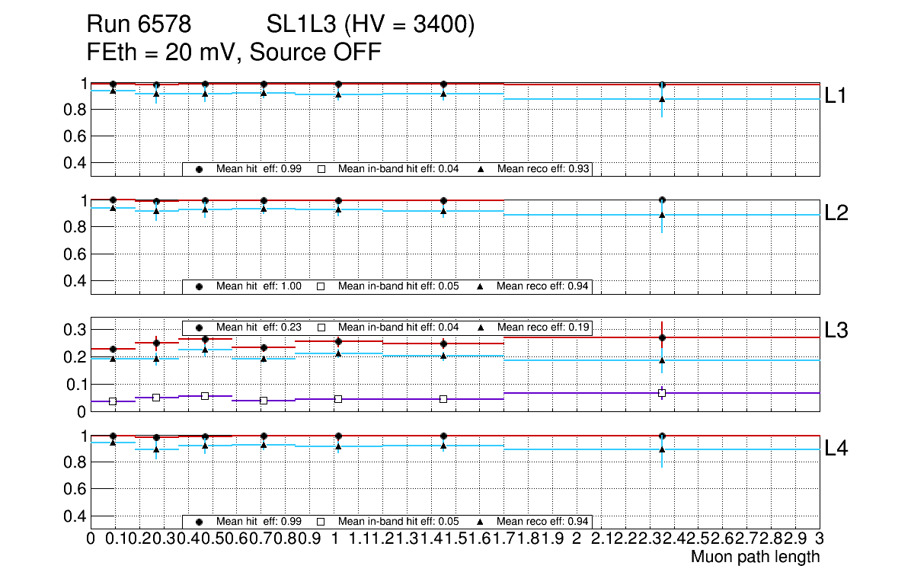Viewport: 911px width, 588px height.
Task: Select the rightmost open square data point in L3
Action: point(662,393)
